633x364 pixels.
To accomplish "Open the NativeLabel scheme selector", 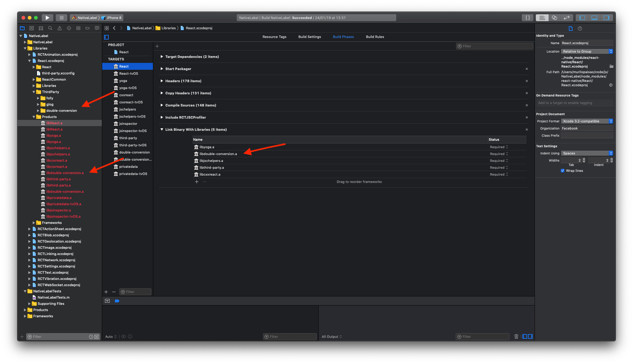I will [x=85, y=18].
